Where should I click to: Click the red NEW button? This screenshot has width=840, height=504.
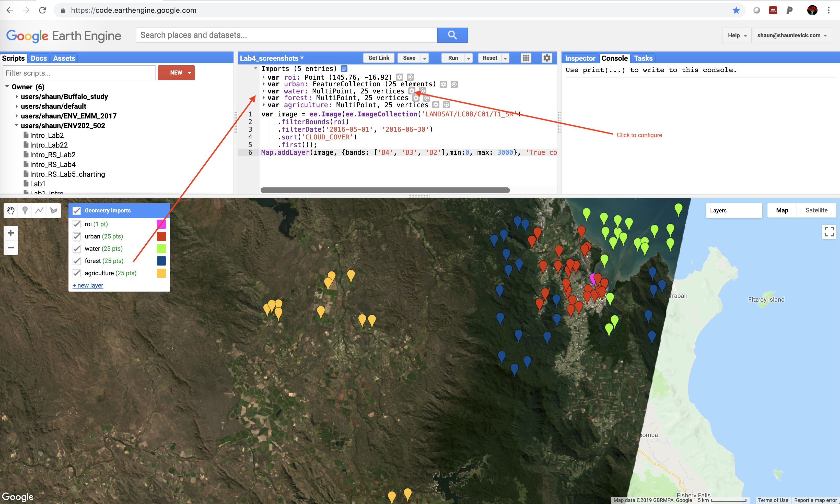pyautogui.click(x=176, y=73)
